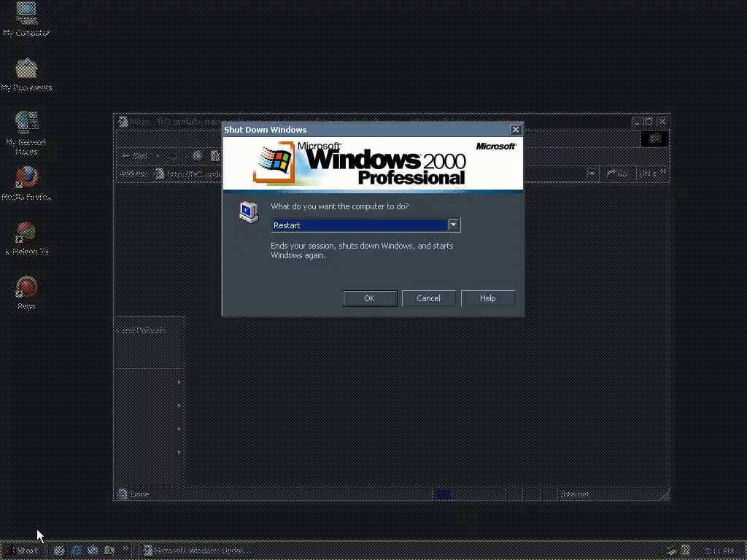Viewport: 747px width, 560px height.
Task: Click third arrow in Windows Update sidebar
Action: coord(179,429)
